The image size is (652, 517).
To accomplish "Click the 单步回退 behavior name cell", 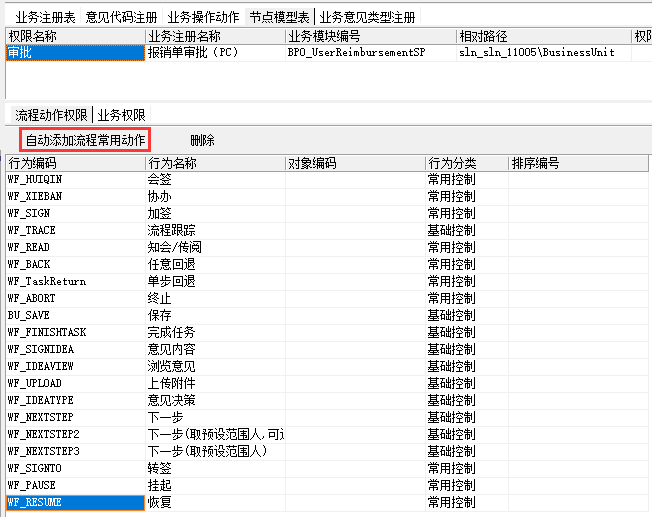I will [215, 282].
